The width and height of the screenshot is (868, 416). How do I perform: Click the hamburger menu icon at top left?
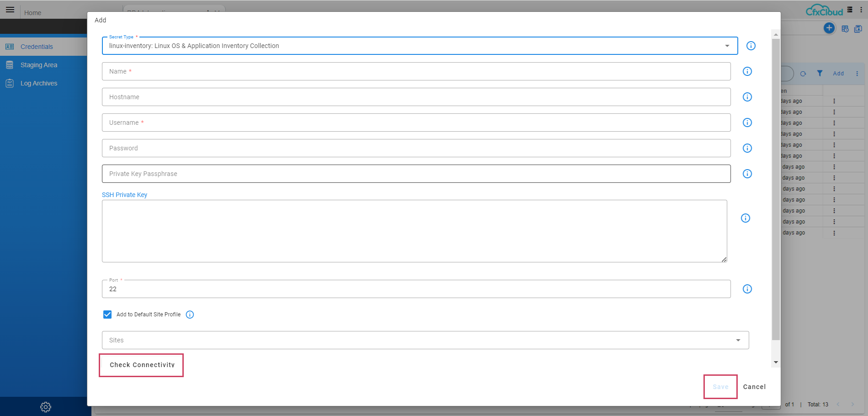(x=10, y=10)
